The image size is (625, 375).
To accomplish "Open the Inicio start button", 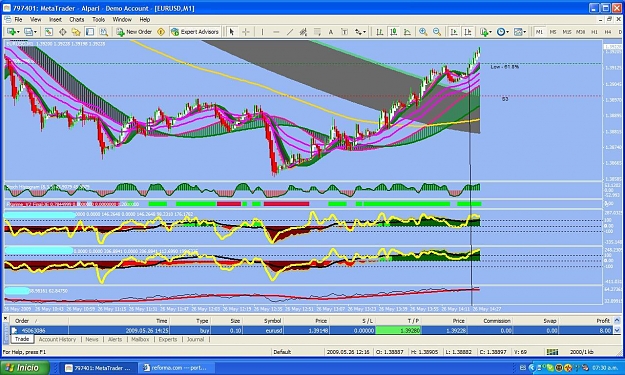I will [25, 367].
